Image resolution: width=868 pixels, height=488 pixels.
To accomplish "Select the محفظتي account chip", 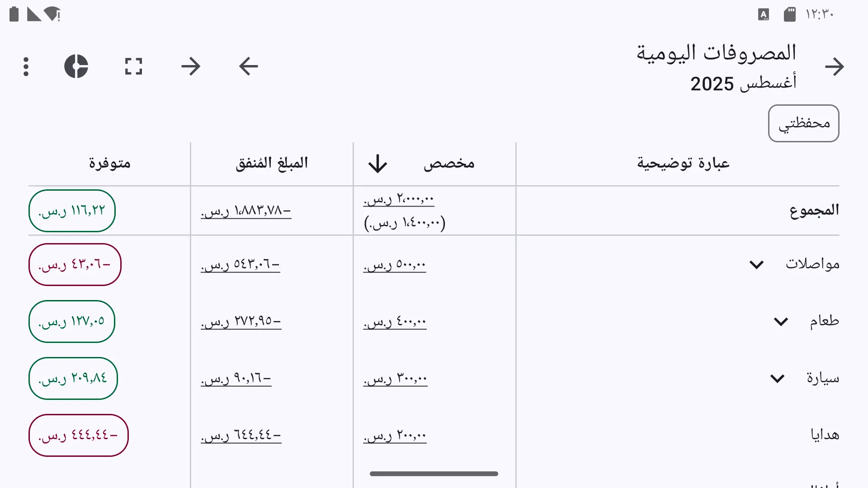I will point(804,123).
